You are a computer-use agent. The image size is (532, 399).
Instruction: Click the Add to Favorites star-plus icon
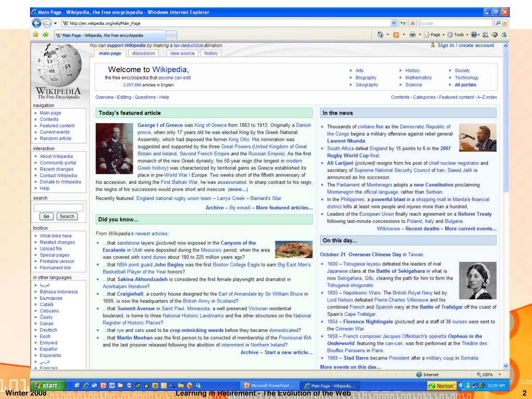[x=46, y=34]
